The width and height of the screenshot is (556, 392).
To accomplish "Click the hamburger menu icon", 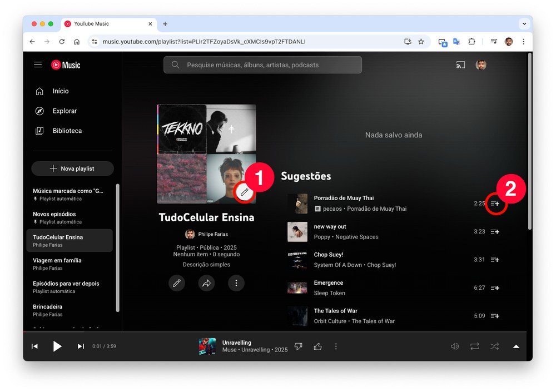I will pos(38,65).
